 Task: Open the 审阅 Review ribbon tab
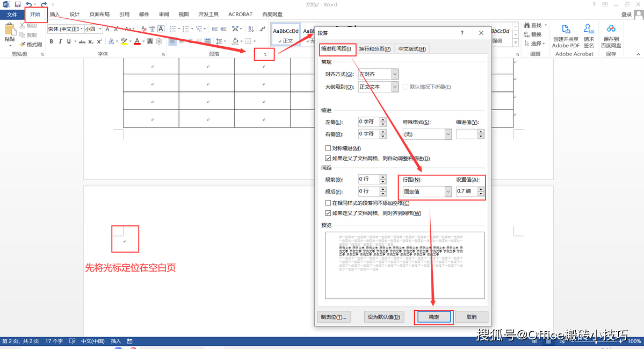click(x=164, y=15)
